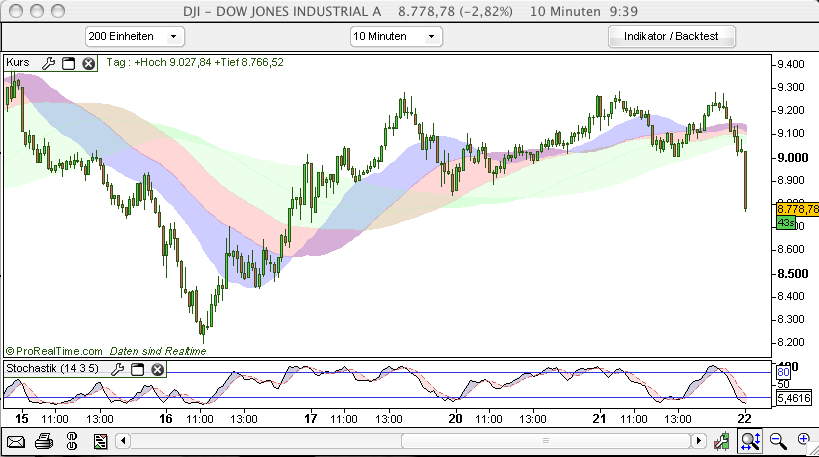Click the window resize grip corner
819x457 pixels.
[x=813, y=451]
